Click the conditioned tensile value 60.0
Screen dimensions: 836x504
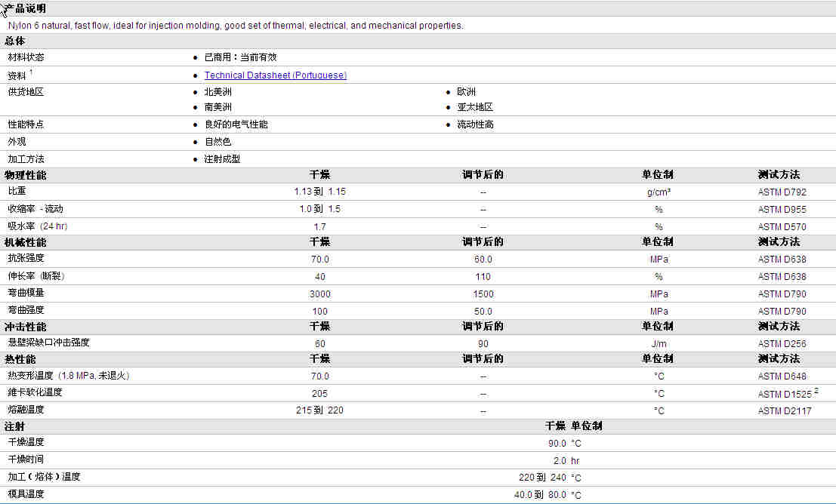(483, 259)
